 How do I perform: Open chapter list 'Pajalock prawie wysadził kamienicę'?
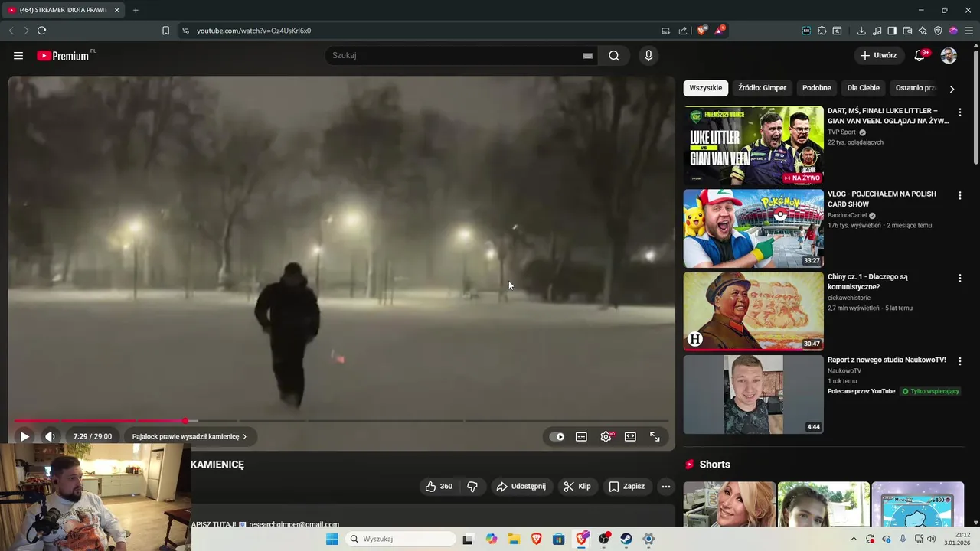[189, 437]
